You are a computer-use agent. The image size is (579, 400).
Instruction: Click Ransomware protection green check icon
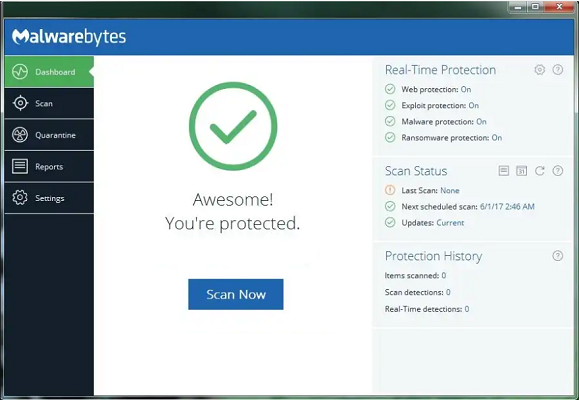pyautogui.click(x=390, y=137)
